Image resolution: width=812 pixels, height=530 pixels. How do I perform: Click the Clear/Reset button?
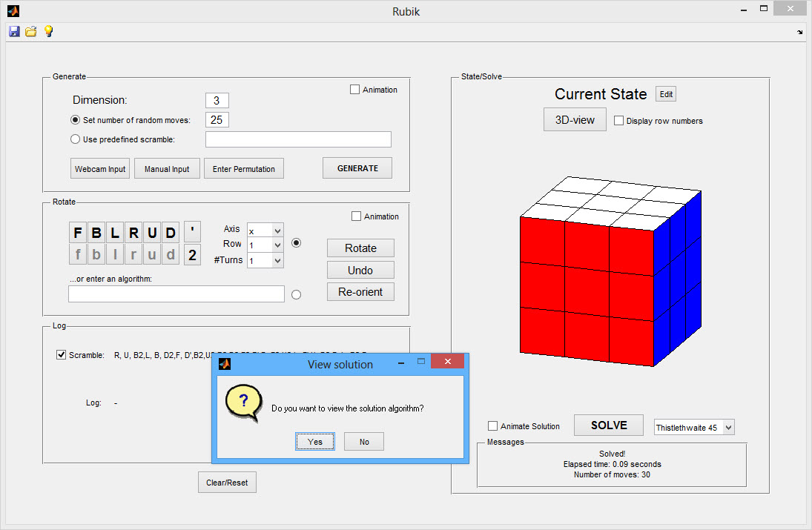click(x=227, y=483)
